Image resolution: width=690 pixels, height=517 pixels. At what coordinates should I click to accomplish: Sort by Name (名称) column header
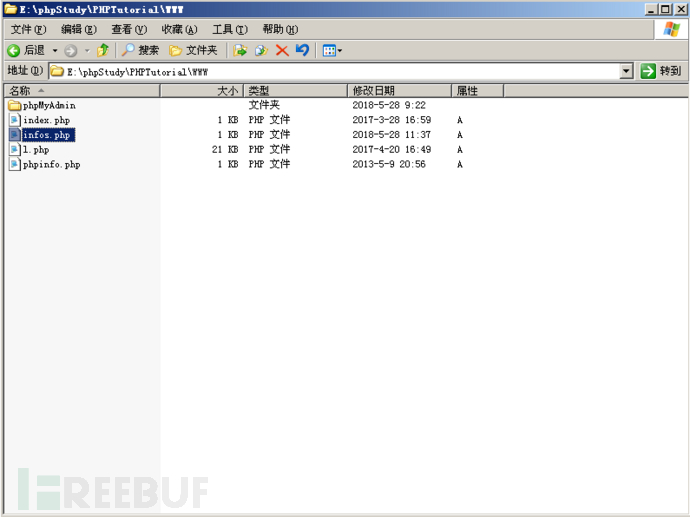click(82, 91)
